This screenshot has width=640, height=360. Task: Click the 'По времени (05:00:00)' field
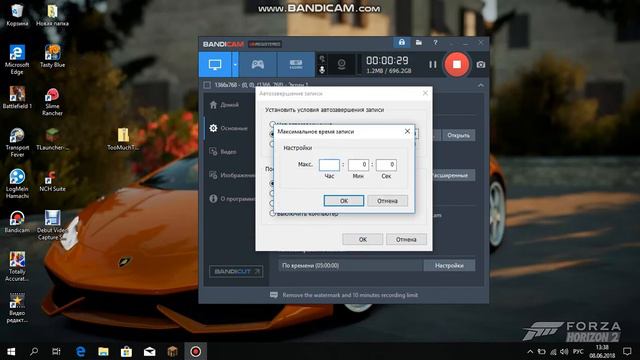(x=351, y=266)
